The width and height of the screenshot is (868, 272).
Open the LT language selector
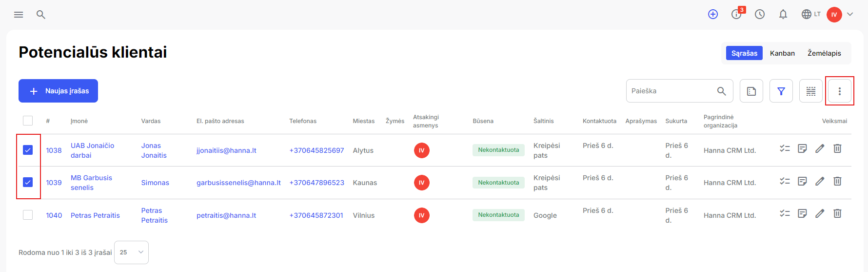[x=811, y=14]
